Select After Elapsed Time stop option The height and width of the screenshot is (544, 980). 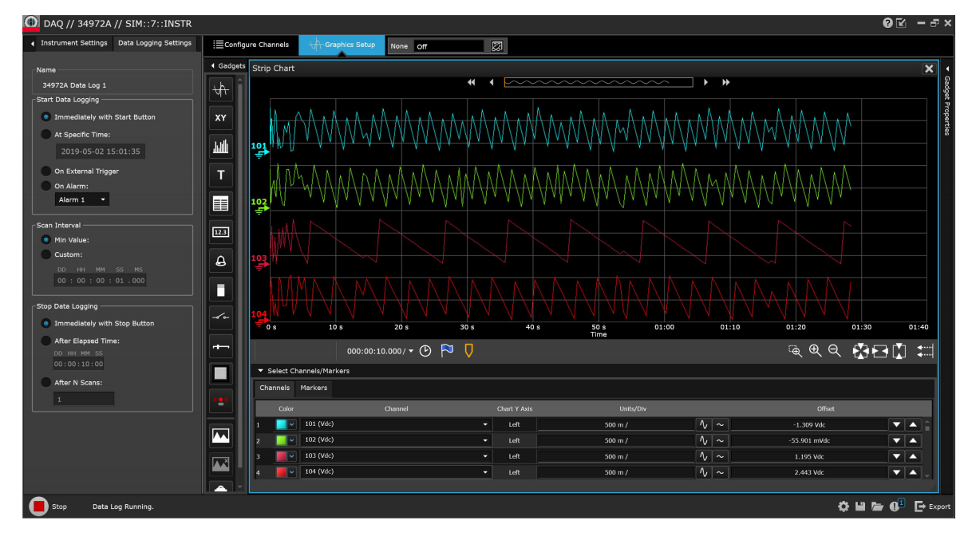(46, 341)
